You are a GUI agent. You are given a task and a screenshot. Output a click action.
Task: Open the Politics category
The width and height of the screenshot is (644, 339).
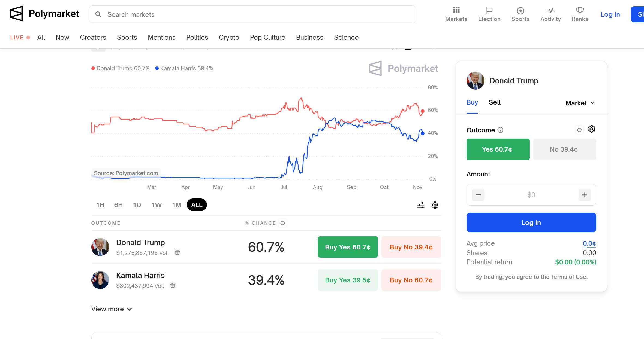click(x=197, y=38)
